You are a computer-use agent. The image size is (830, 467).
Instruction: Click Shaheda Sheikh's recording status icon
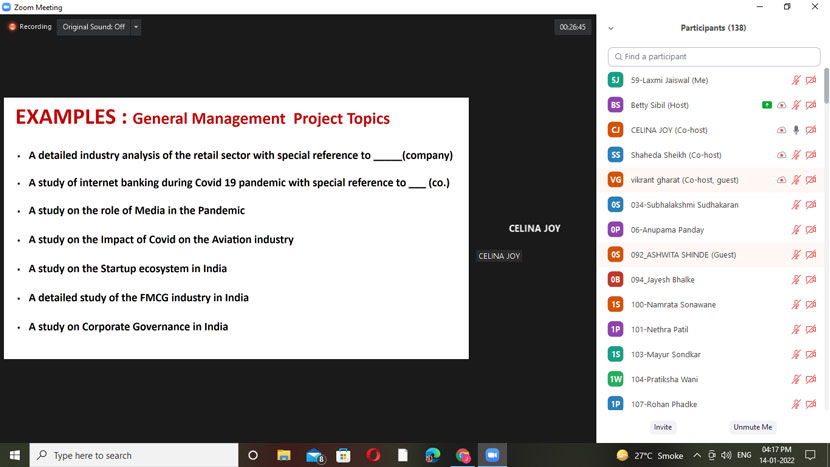click(x=781, y=155)
